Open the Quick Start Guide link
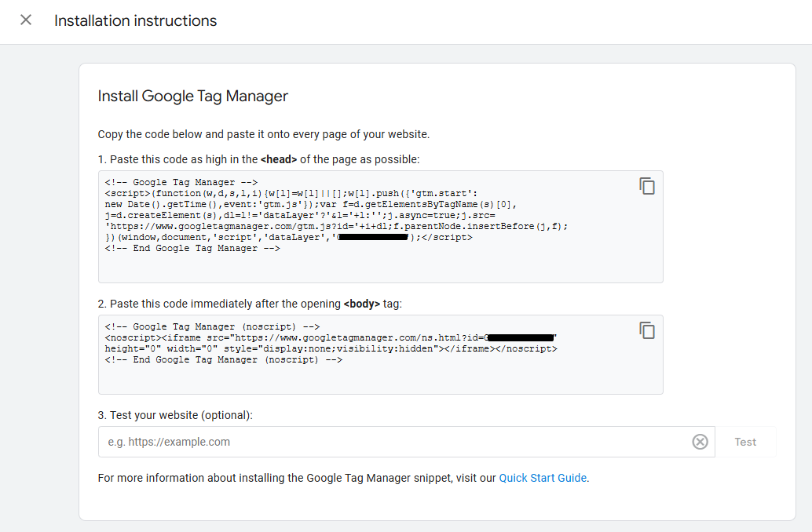Screen dimensions: 812x532 (x=543, y=478)
